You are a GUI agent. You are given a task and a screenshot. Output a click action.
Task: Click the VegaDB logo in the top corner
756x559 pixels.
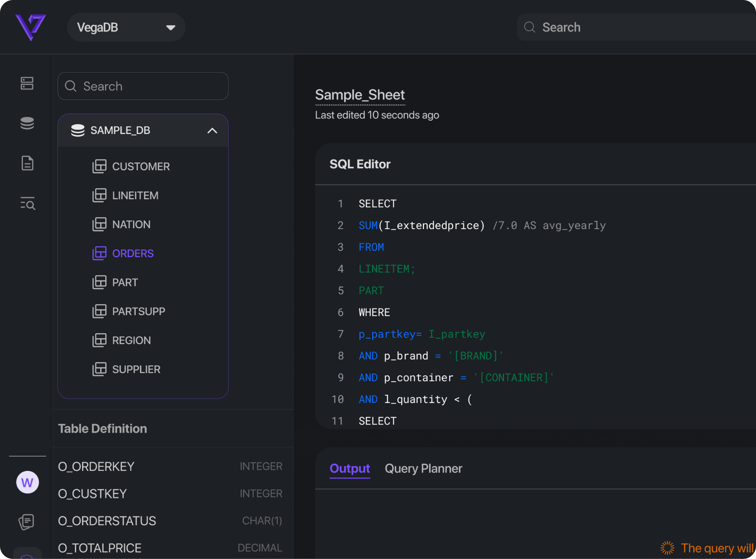[x=31, y=27]
